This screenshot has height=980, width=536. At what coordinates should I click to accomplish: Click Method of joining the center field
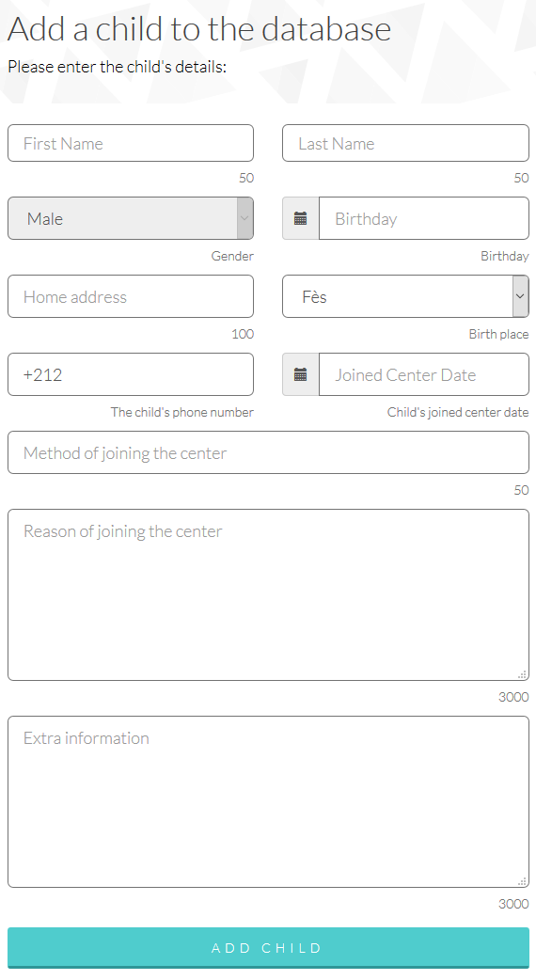(268, 452)
